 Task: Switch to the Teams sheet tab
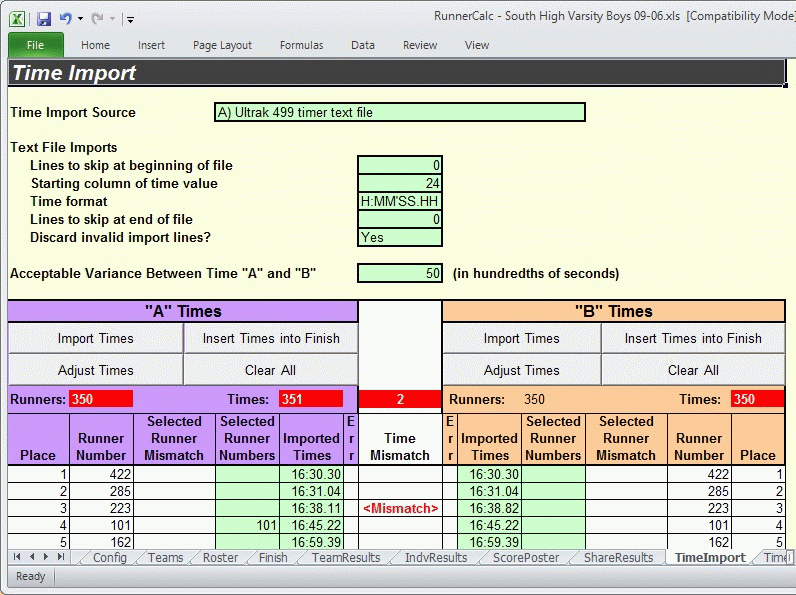[165, 557]
